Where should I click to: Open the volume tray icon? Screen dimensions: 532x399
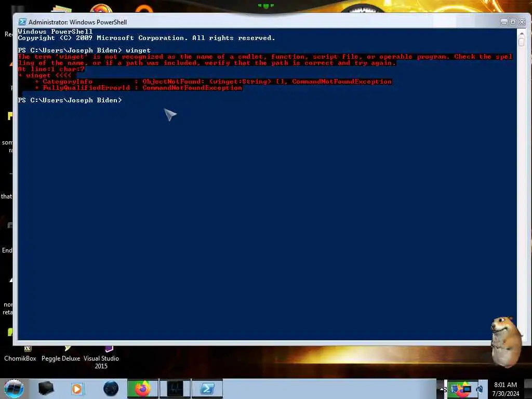click(x=480, y=389)
